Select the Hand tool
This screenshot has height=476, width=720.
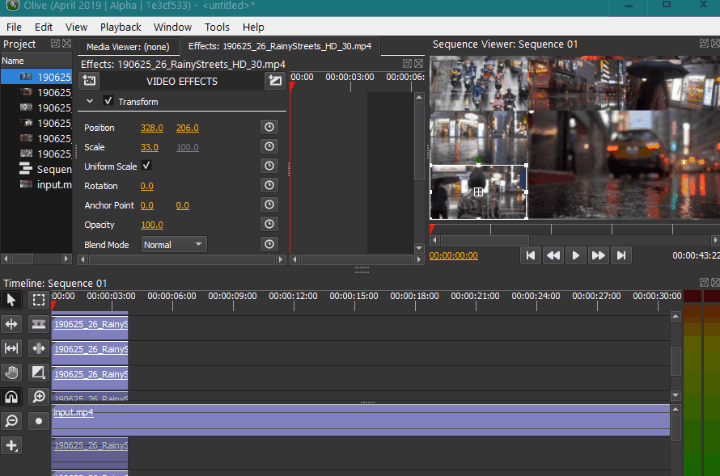[12, 372]
